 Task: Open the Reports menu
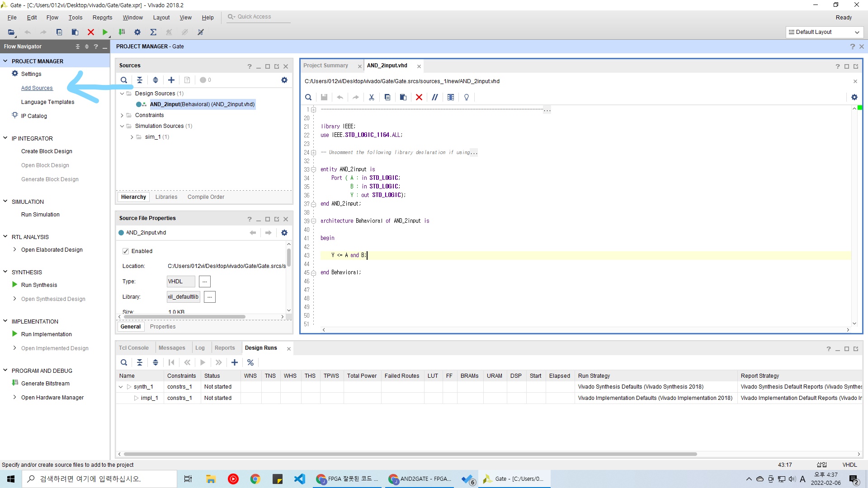(x=102, y=18)
